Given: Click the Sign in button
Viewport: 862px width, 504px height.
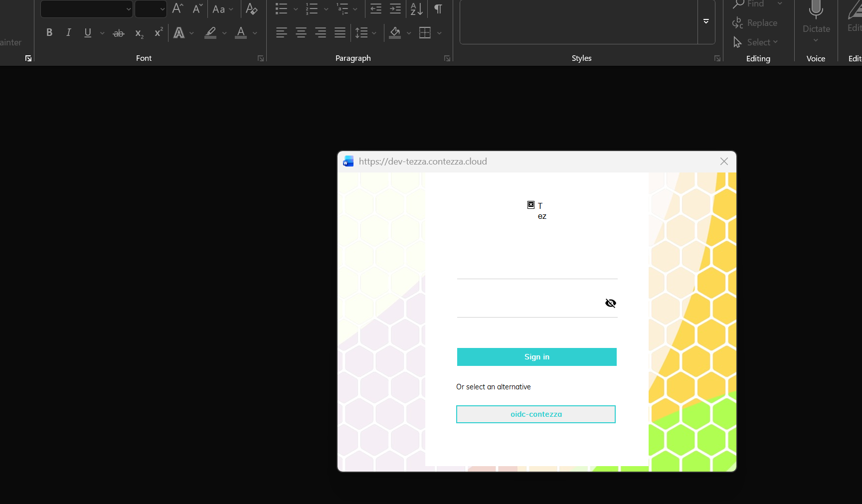Looking at the screenshot, I should coord(536,357).
